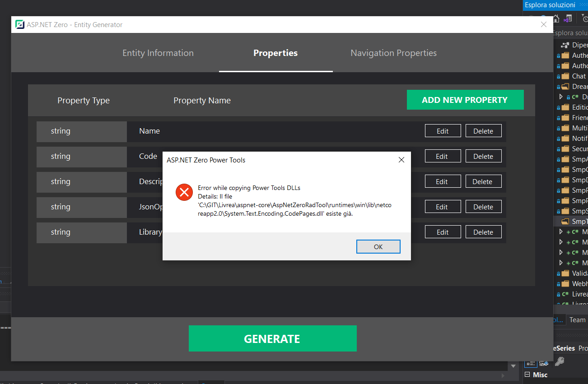
Task: Click the Esplora soluzioni panel title
Action: click(550, 5)
